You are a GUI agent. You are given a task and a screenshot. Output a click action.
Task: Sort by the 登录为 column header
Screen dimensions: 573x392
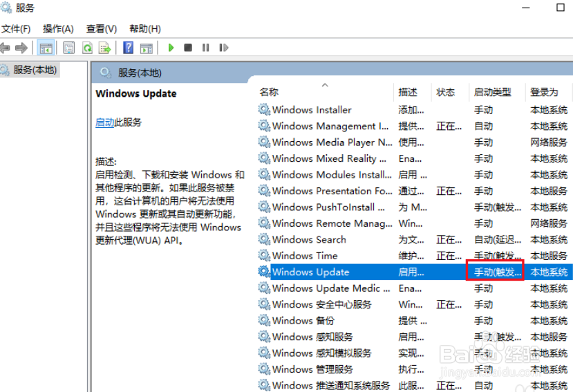pos(544,92)
